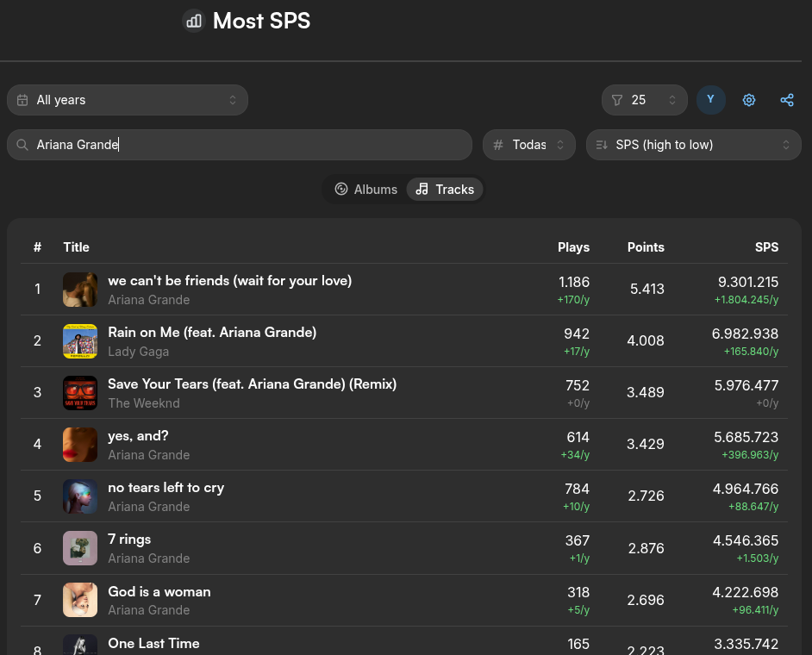812x655 pixels.
Task: Click into the Ariana Grande search field
Action: [x=240, y=145]
